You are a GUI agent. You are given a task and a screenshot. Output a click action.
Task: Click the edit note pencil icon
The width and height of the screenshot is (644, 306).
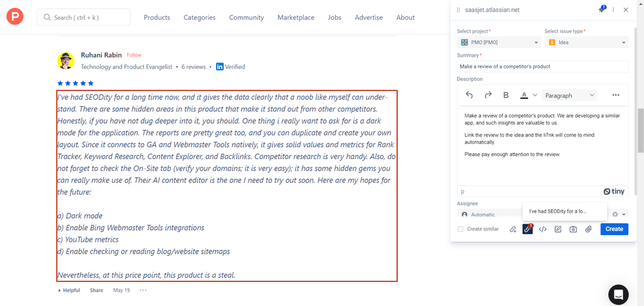click(x=558, y=229)
